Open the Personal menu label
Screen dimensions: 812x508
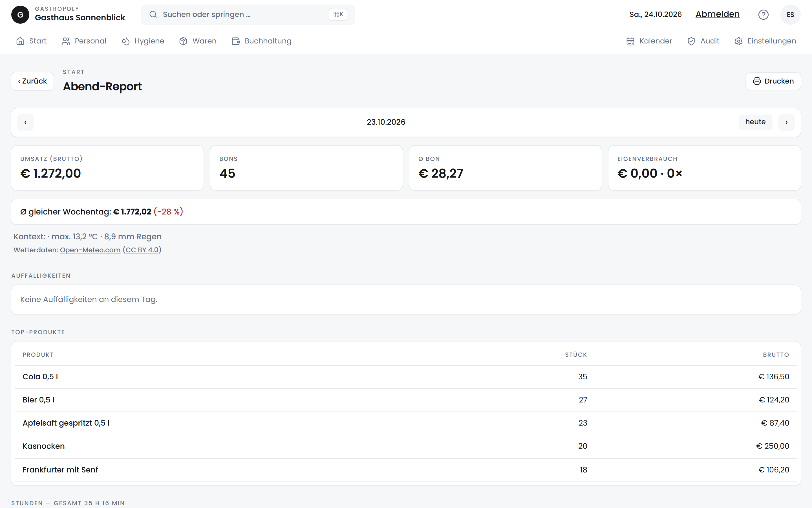tap(90, 41)
